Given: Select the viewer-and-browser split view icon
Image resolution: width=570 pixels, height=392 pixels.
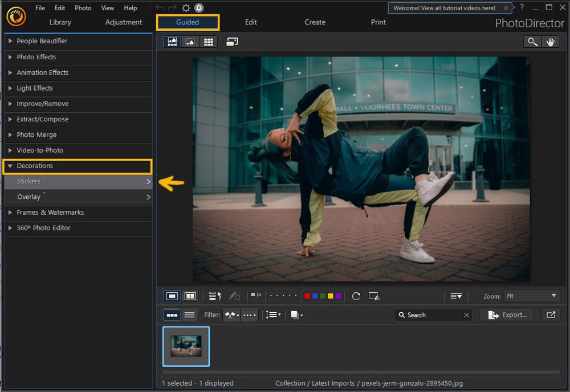Looking at the screenshot, I should pyautogui.click(x=172, y=41).
